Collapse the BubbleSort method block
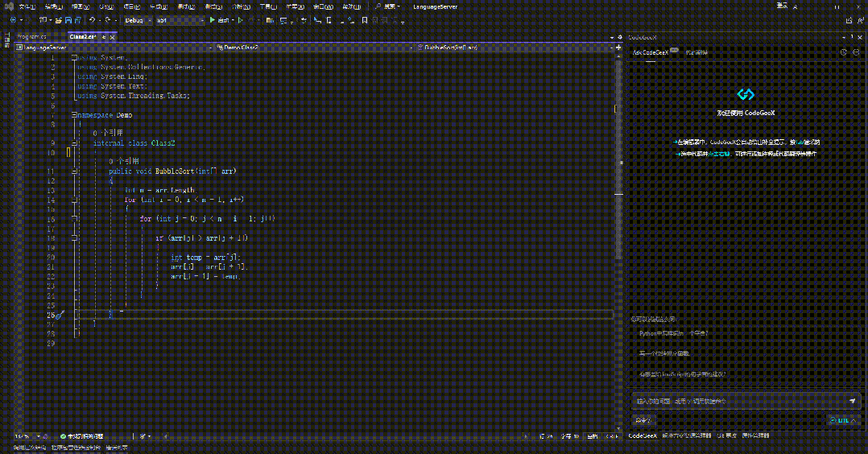The image size is (868, 454). pyautogui.click(x=74, y=171)
